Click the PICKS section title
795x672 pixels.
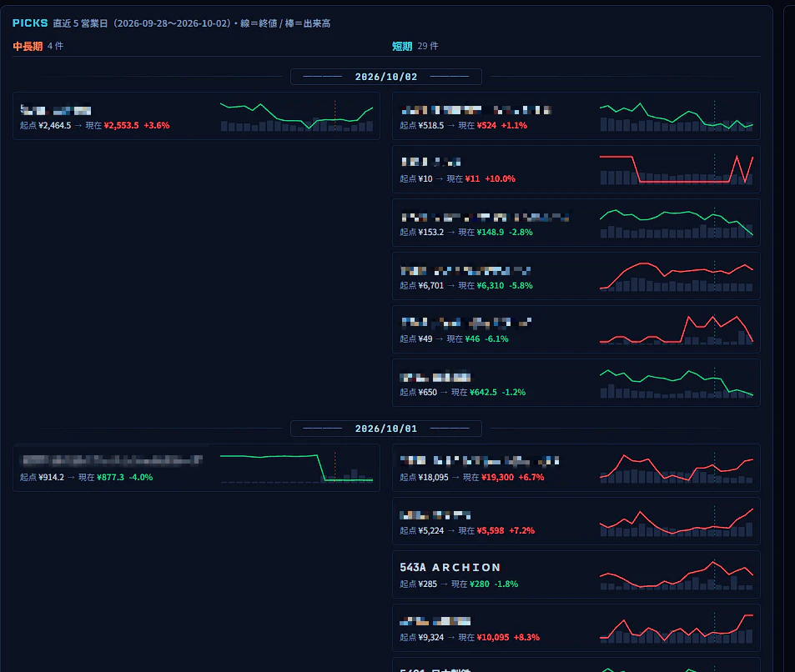click(30, 23)
